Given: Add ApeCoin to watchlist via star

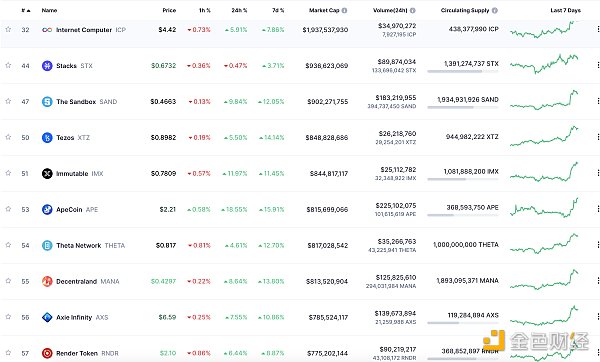Looking at the screenshot, I should (8, 209).
